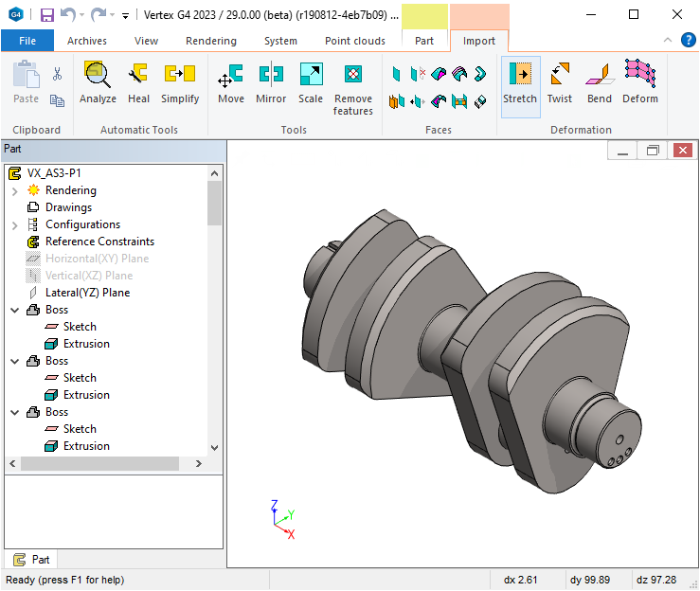
Task: Click the help question mark button
Action: click(689, 40)
